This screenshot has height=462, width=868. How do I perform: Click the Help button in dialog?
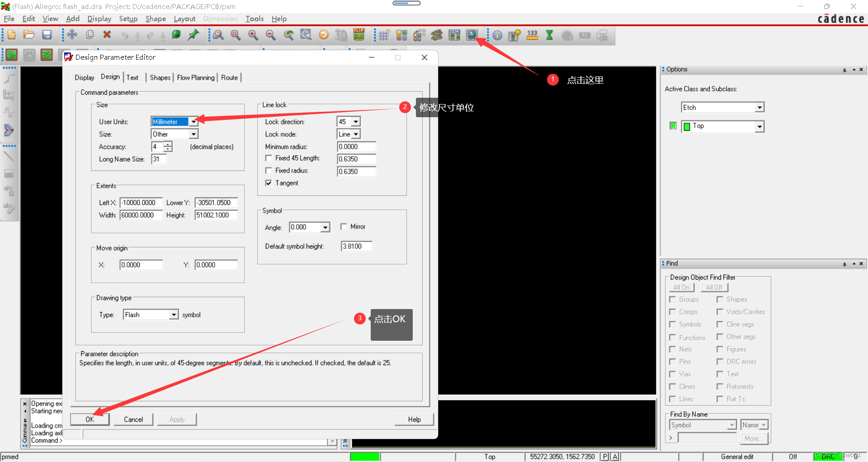click(414, 419)
